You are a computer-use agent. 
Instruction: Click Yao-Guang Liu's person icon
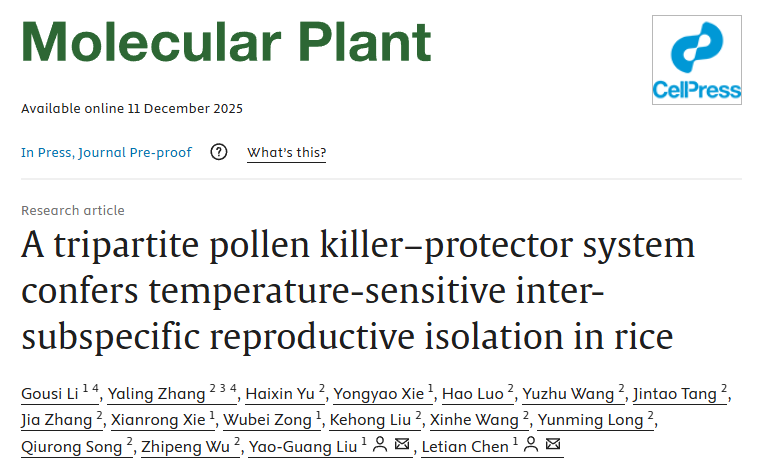click(x=380, y=446)
